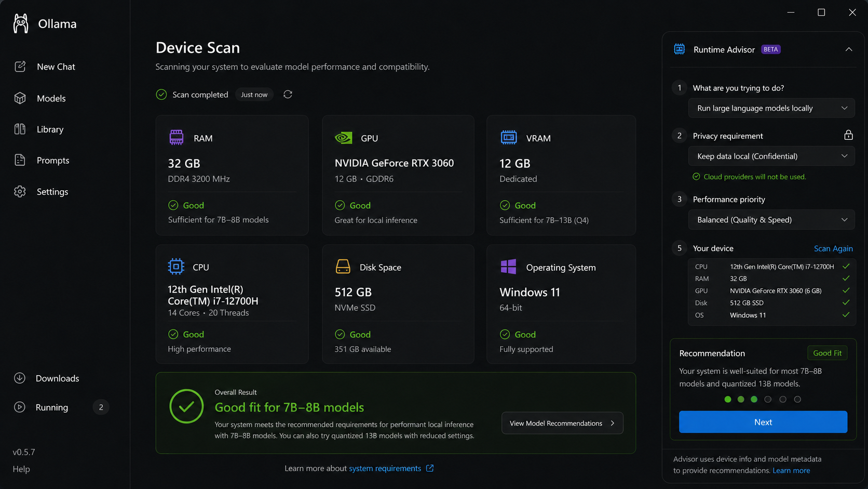The height and width of the screenshot is (489, 868).
Task: Click the rescan refresh icon
Action: (288, 94)
